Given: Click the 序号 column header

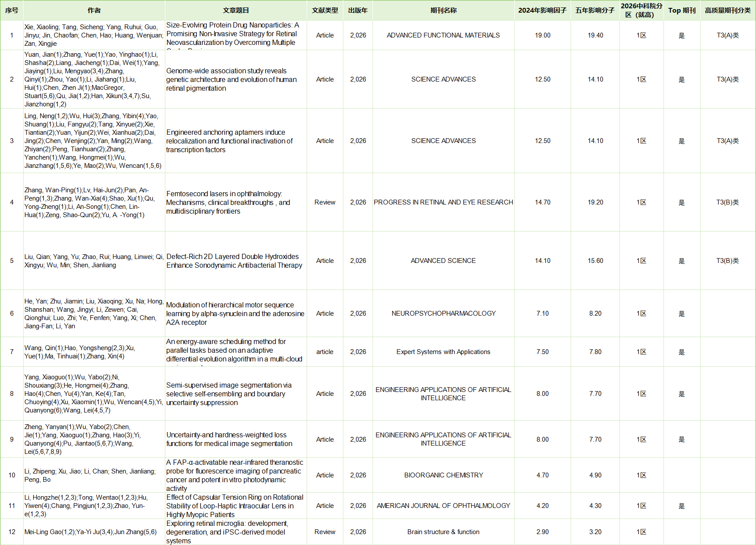Looking at the screenshot, I should click(12, 10).
